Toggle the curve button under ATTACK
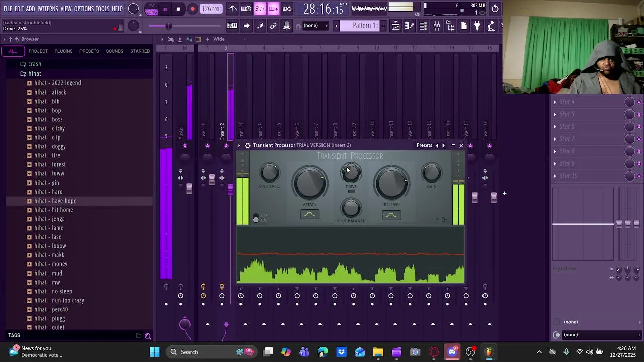The height and width of the screenshot is (362, 644). (310, 215)
